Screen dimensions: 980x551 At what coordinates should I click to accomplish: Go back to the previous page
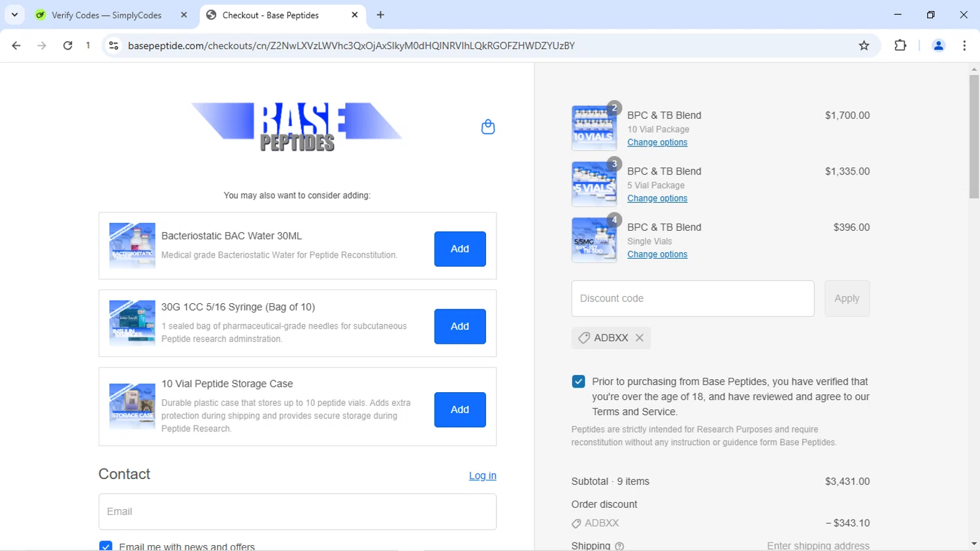(x=16, y=46)
